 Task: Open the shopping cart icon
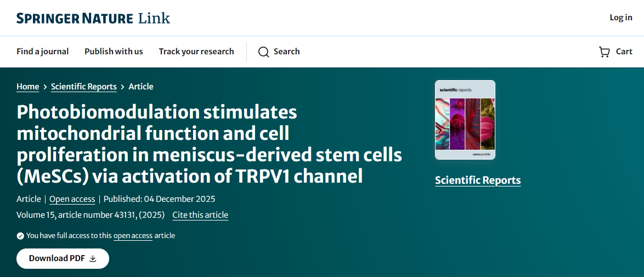pyautogui.click(x=605, y=52)
